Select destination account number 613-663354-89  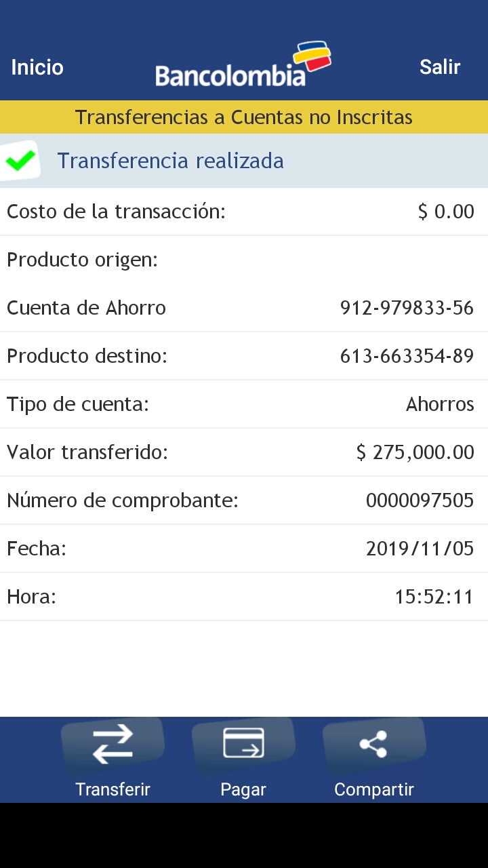(407, 356)
